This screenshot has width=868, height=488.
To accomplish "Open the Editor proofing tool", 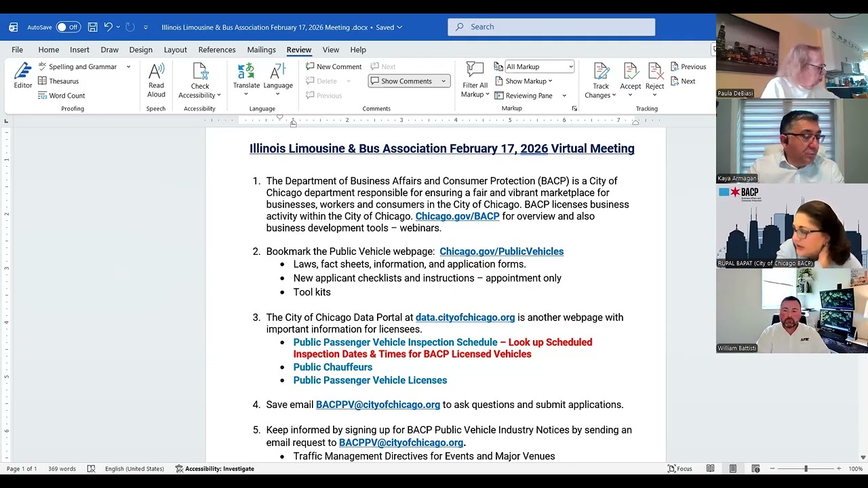I will click(23, 76).
